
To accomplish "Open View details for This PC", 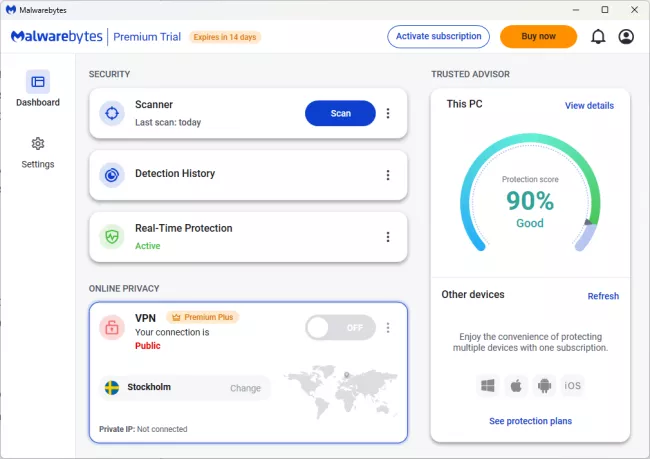I will 589,105.
